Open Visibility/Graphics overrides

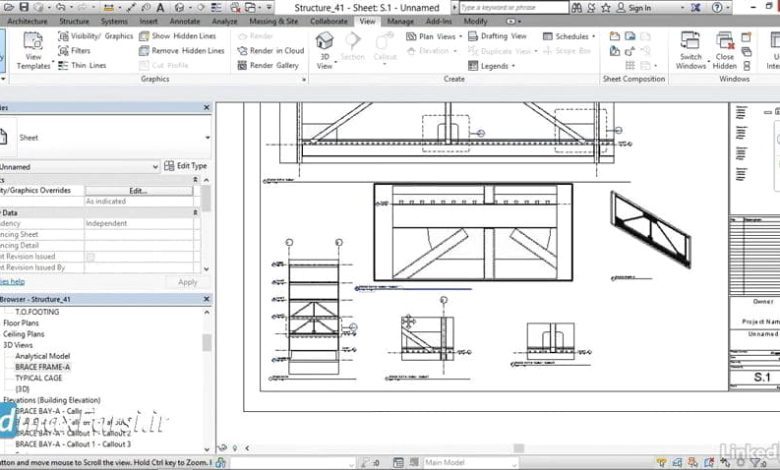click(96, 36)
